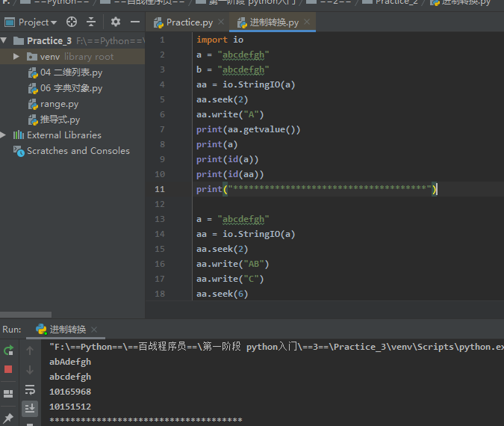The height and width of the screenshot is (426, 504).
Task: Select the venv folder icon
Action: [x=32, y=57]
